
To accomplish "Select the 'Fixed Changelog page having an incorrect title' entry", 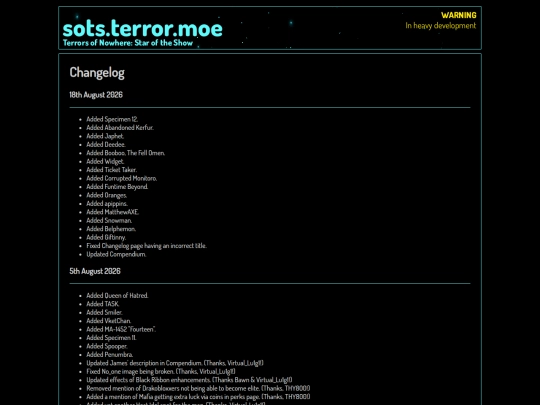I will tap(146, 246).
